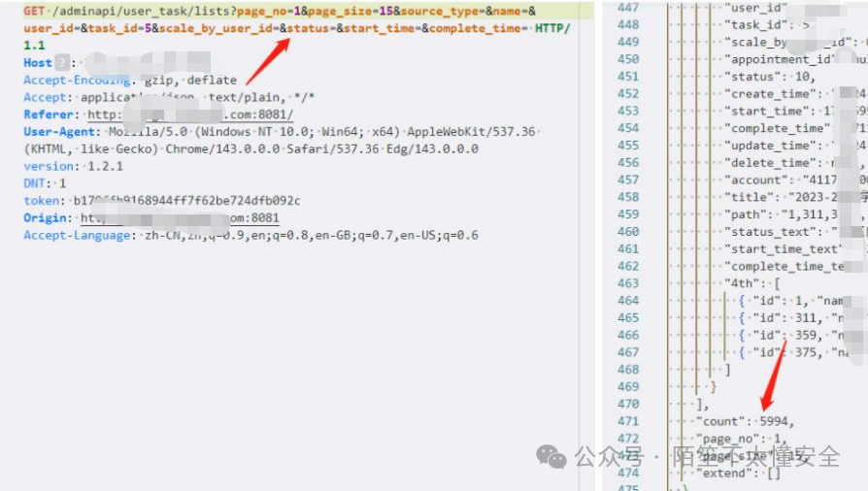Open the Referer URL link
Viewport: 868px width, 491px height.
tap(190, 115)
